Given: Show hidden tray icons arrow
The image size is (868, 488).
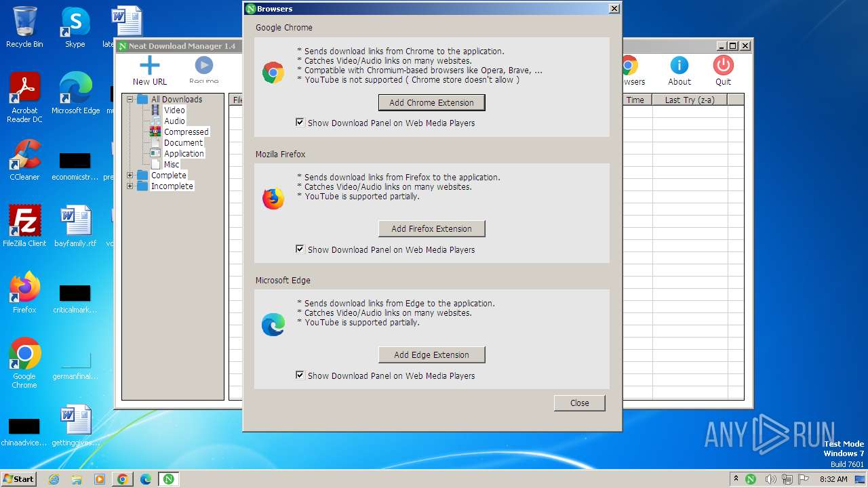Looking at the screenshot, I should tap(736, 479).
